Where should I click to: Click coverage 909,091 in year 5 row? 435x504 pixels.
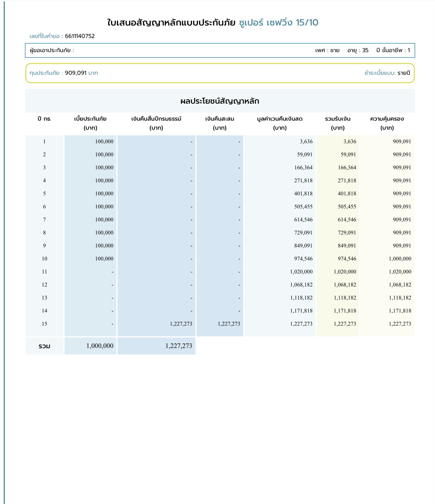402,194
